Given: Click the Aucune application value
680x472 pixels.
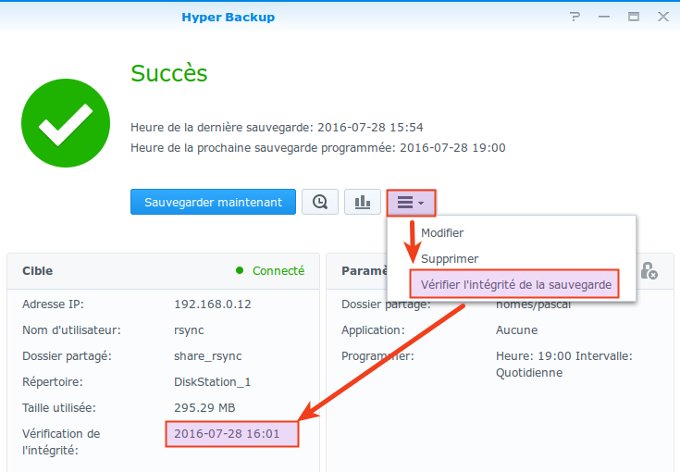Looking at the screenshot, I should click(x=517, y=330).
